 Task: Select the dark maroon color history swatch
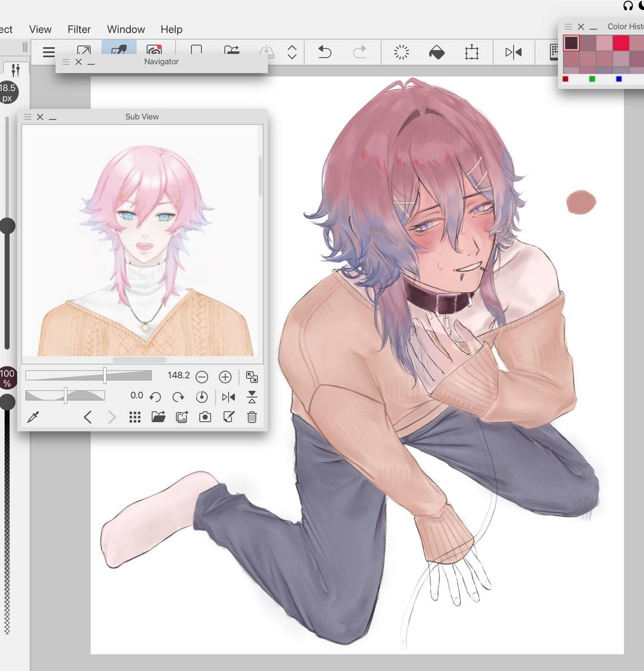click(571, 42)
